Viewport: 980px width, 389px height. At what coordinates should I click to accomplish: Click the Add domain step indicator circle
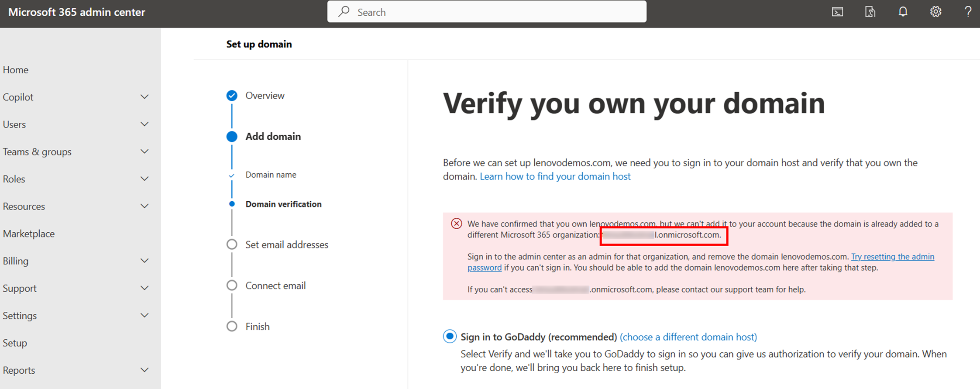coord(232,137)
